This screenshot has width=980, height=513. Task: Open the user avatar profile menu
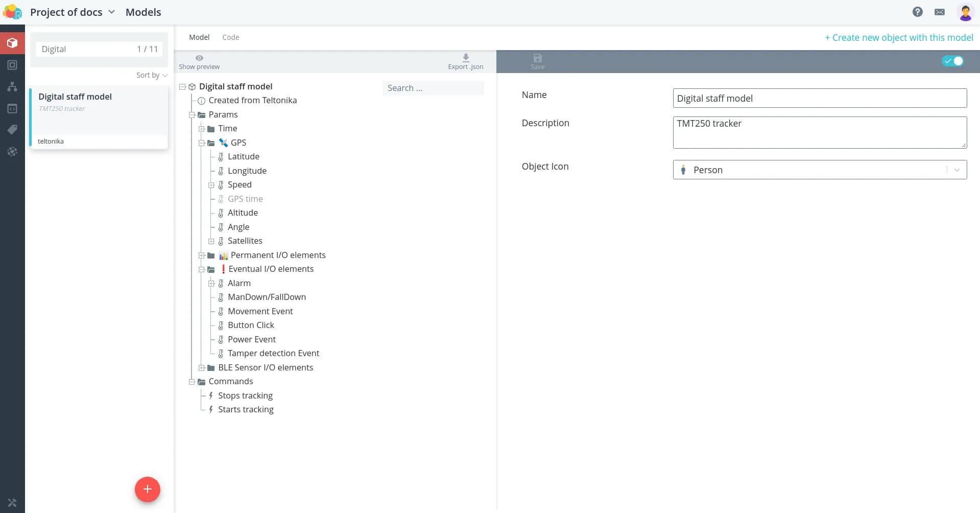pyautogui.click(x=965, y=12)
